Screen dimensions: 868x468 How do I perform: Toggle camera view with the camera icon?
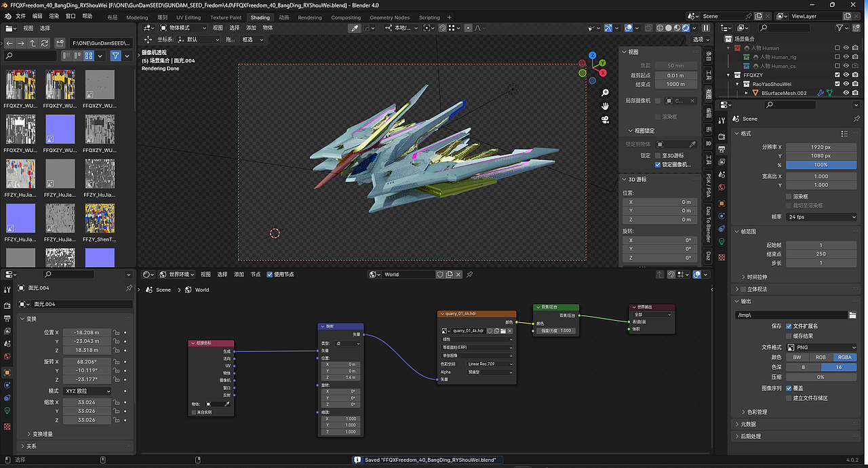pyautogui.click(x=605, y=120)
